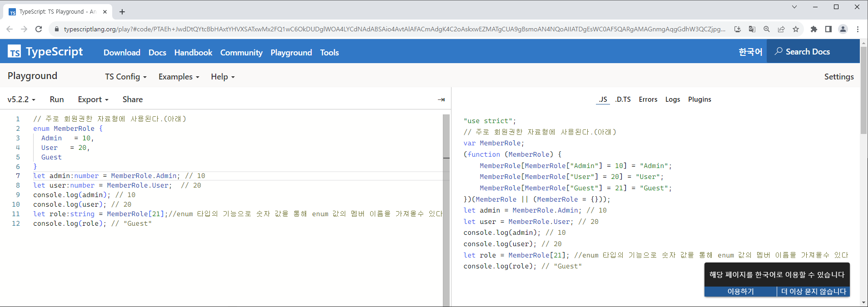Expand the TS Config dropdown
Viewport: 868px width, 307px height.
pyautogui.click(x=126, y=77)
